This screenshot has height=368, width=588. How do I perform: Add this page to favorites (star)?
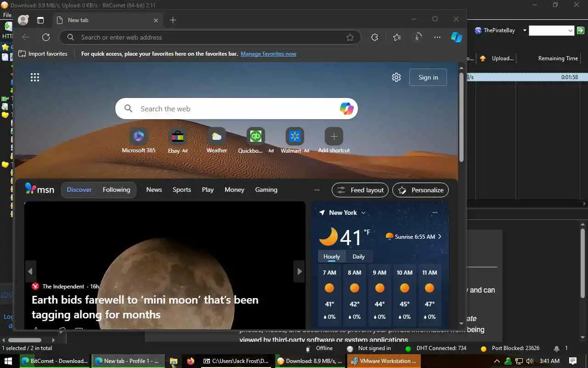click(350, 37)
